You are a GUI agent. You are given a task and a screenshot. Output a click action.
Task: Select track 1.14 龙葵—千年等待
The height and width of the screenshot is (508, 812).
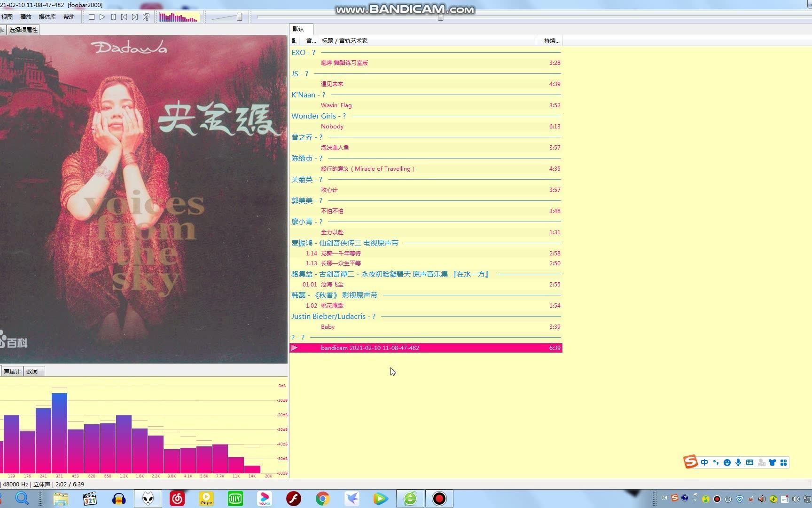[x=426, y=253]
